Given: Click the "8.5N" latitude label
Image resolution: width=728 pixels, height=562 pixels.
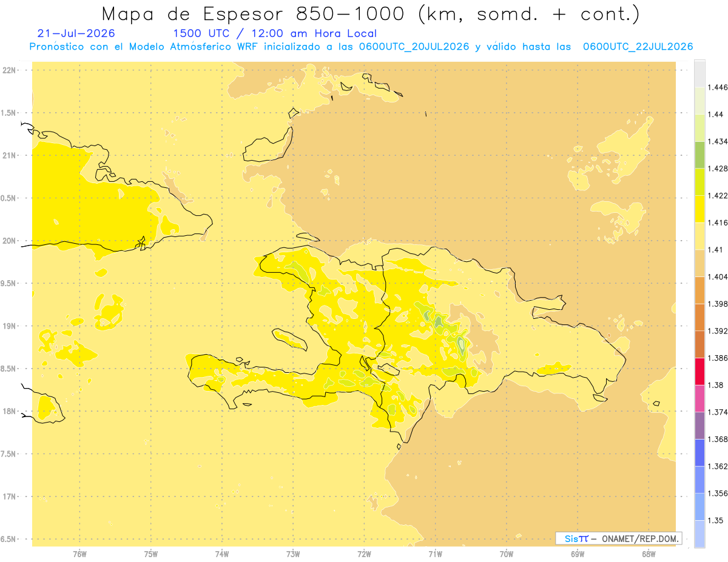Looking at the screenshot, I should (8, 369).
